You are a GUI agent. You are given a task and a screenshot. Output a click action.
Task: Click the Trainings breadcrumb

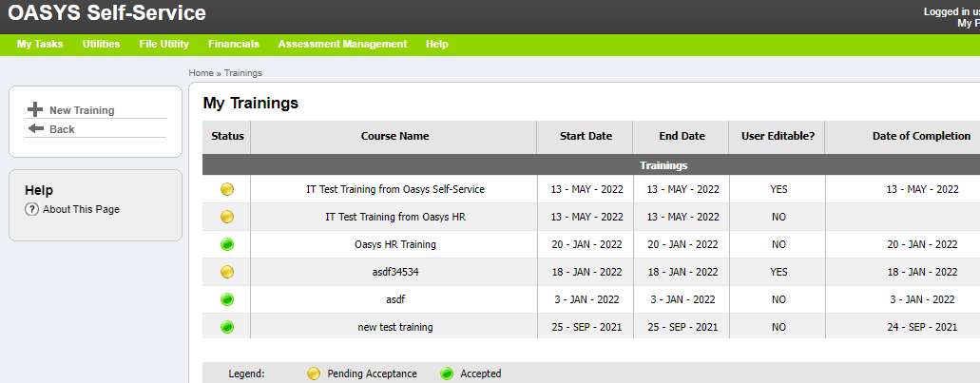(x=243, y=73)
